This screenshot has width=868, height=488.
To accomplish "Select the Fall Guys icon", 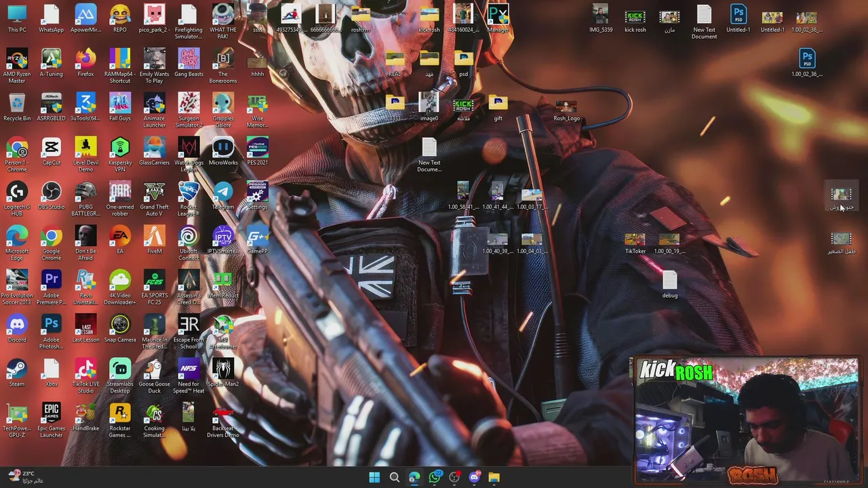I will coord(120,107).
